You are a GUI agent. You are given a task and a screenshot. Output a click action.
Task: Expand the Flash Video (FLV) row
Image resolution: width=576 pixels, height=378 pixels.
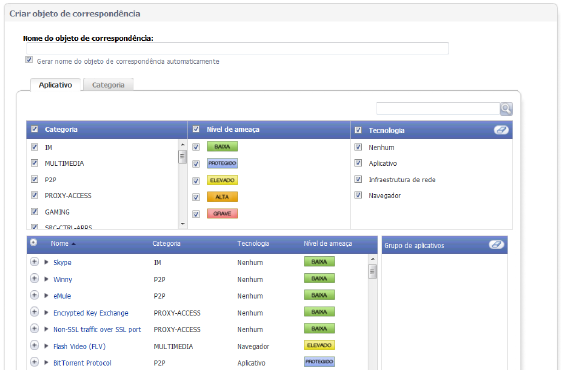click(x=46, y=346)
